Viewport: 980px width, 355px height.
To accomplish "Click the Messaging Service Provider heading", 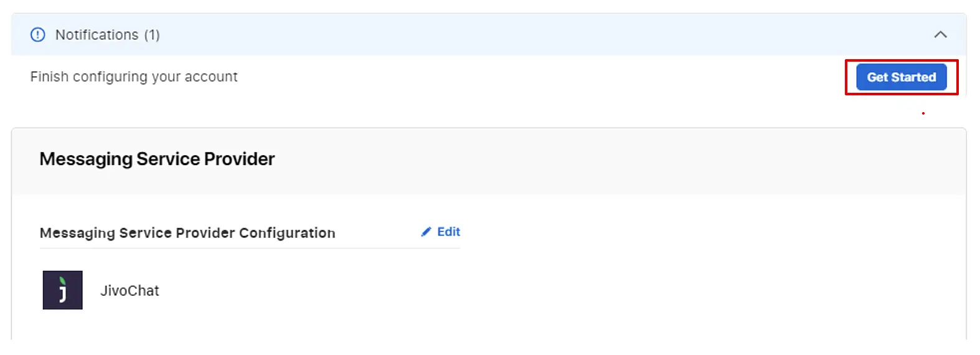I will [157, 159].
